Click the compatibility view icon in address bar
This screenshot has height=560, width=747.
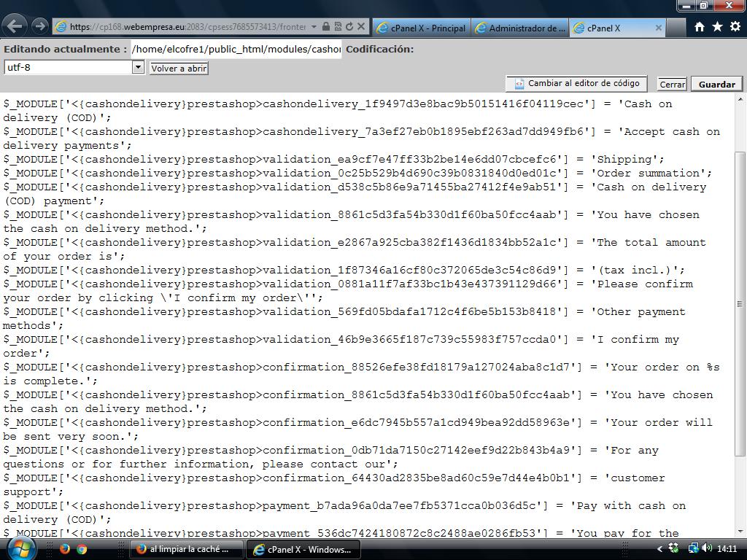click(338, 27)
